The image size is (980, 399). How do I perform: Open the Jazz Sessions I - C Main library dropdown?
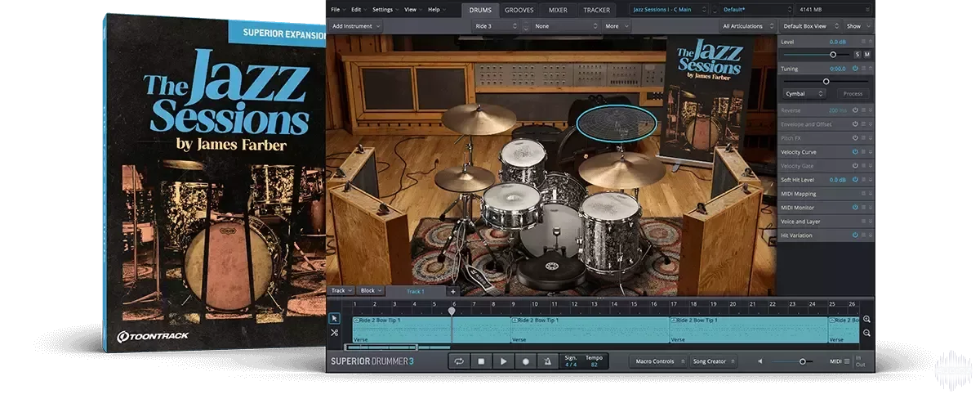coord(669,10)
